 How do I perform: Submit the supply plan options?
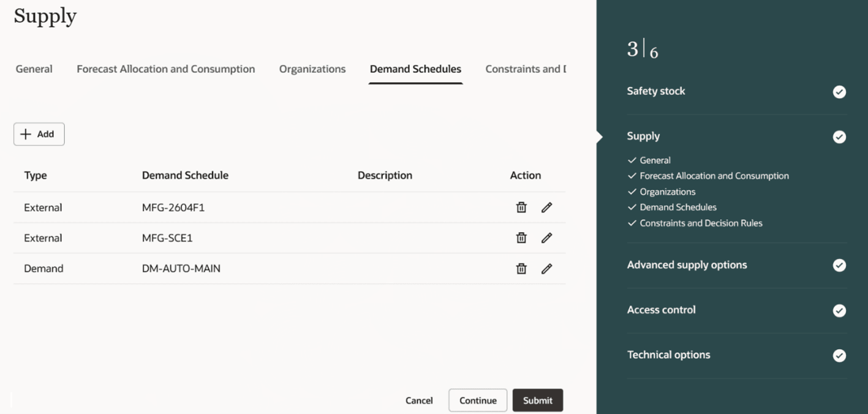(538, 401)
